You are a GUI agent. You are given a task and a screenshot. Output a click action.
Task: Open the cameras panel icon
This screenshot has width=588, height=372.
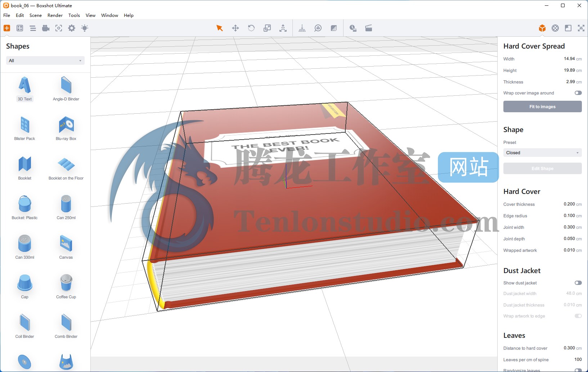(46, 28)
